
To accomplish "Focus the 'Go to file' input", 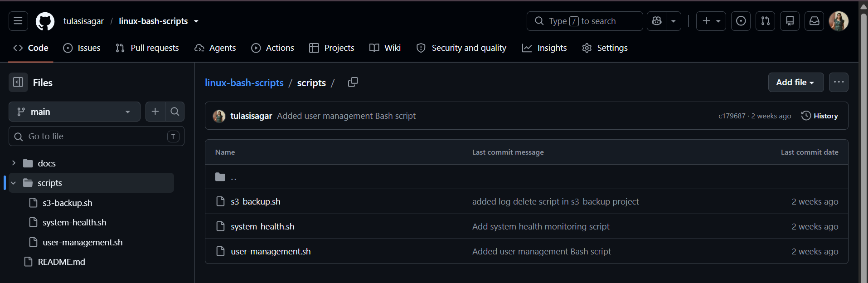I will point(97,136).
